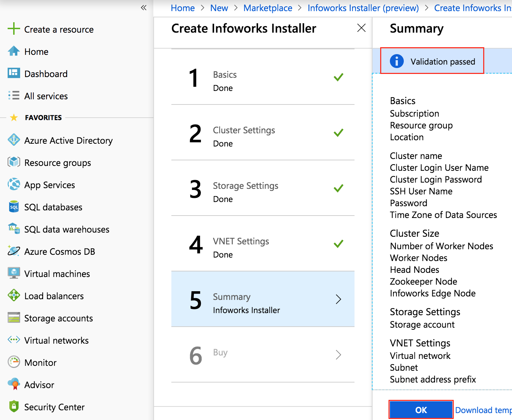Go to Infoworks Installer (preview) breadcrumb

(363, 8)
